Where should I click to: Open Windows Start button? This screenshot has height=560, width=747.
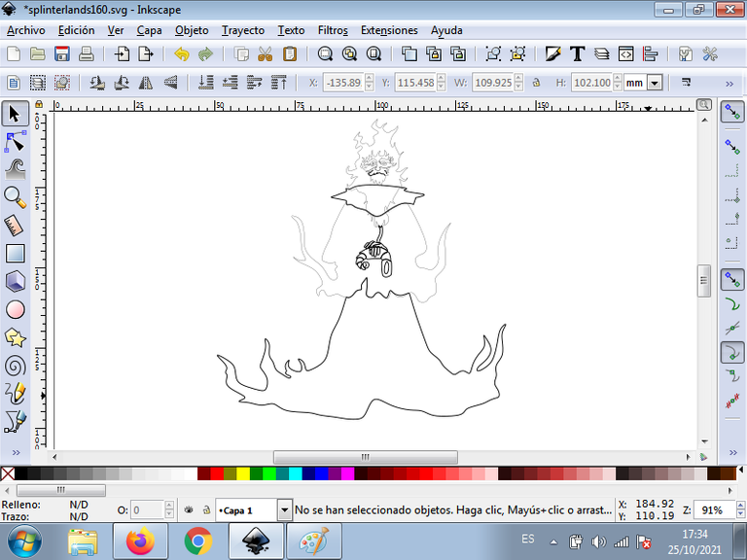pyautogui.click(x=24, y=542)
